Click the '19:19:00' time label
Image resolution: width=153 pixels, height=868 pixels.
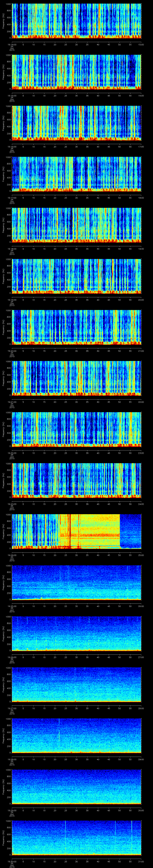[12, 300]
